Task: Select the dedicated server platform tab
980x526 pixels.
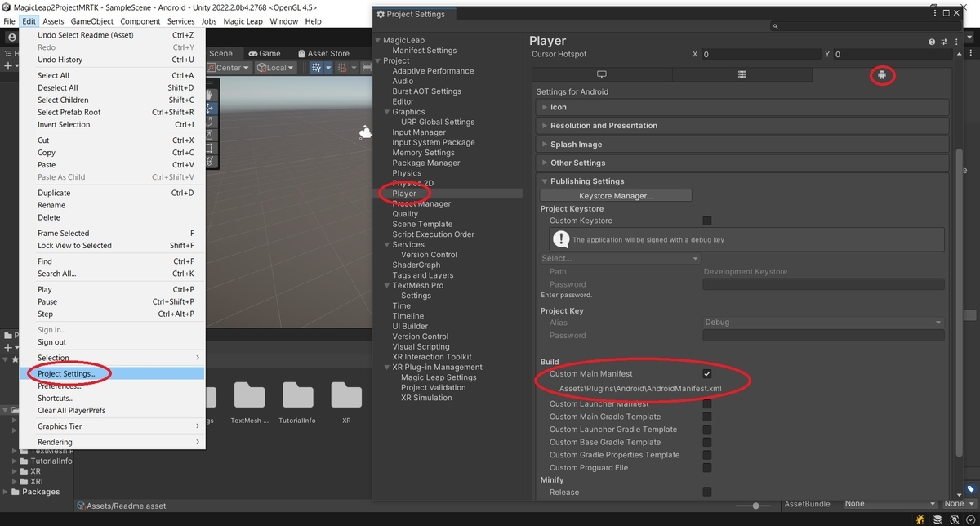Action: pyautogui.click(x=742, y=74)
